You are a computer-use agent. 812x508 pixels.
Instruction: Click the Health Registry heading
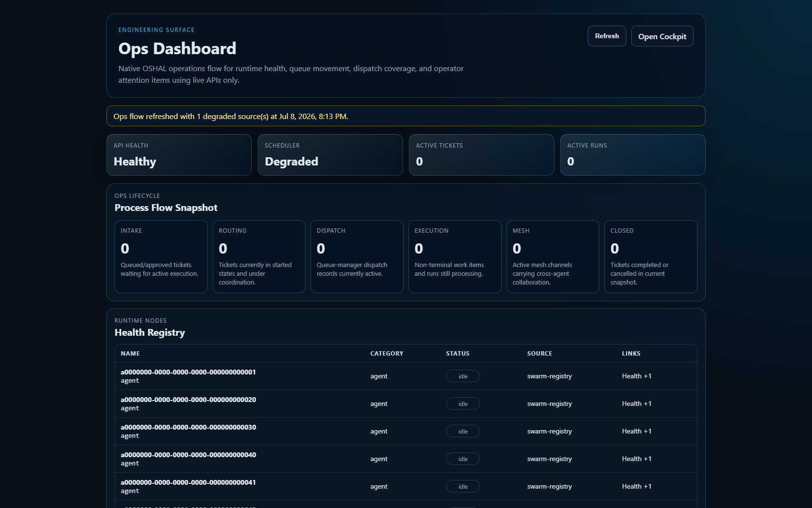click(x=150, y=332)
